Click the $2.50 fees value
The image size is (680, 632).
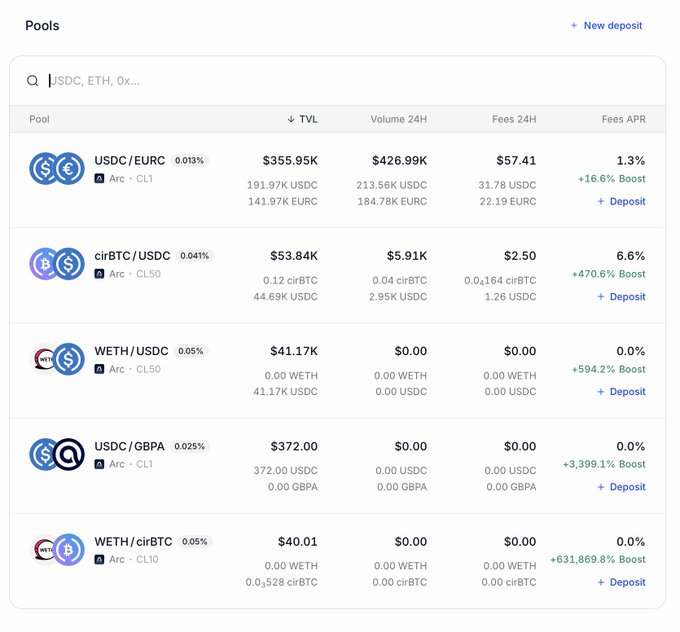pos(520,256)
